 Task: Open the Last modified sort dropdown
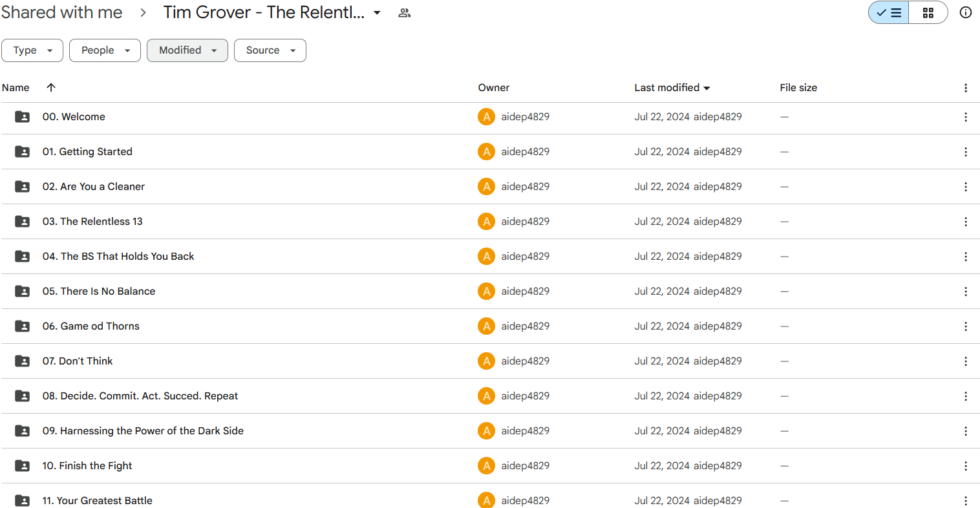tap(672, 88)
